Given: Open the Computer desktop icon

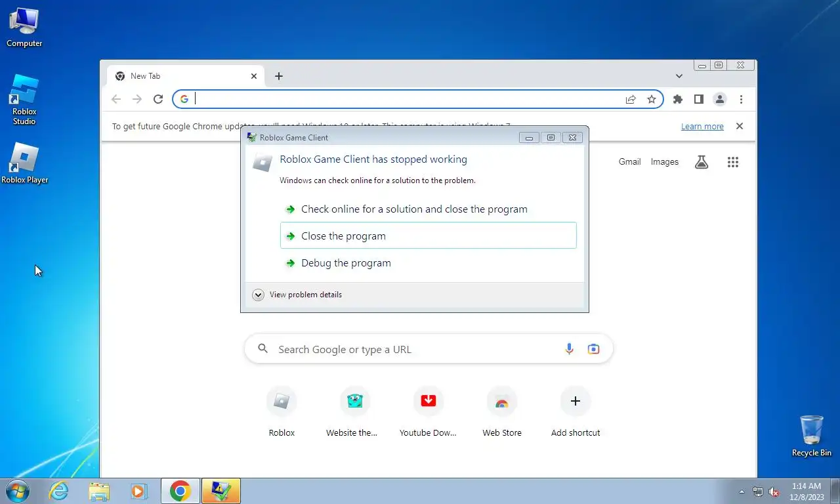Looking at the screenshot, I should tap(24, 28).
